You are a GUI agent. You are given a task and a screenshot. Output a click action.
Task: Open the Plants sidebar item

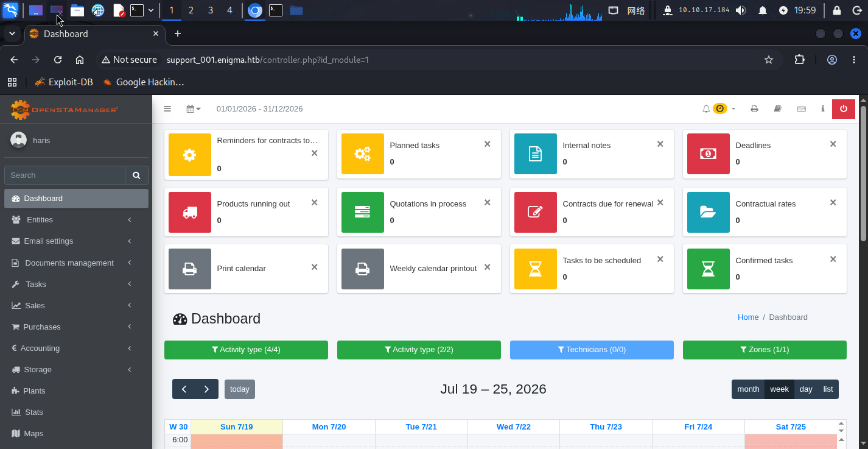(x=76, y=391)
